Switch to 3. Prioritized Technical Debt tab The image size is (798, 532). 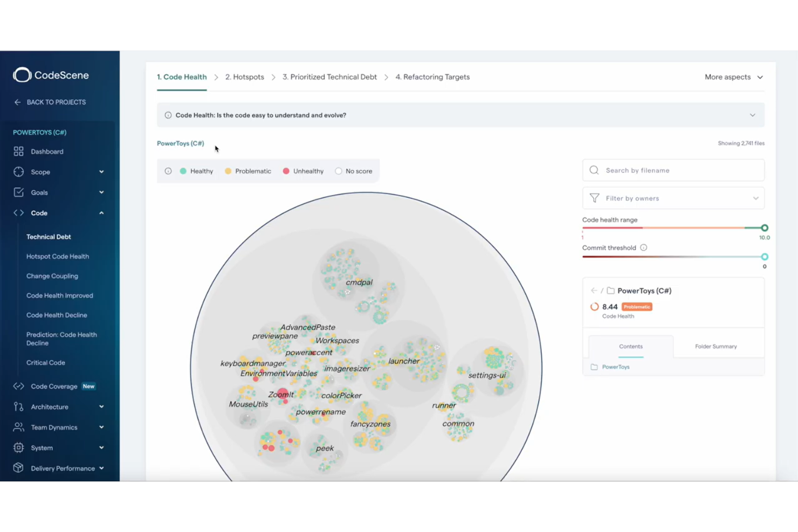(x=329, y=77)
